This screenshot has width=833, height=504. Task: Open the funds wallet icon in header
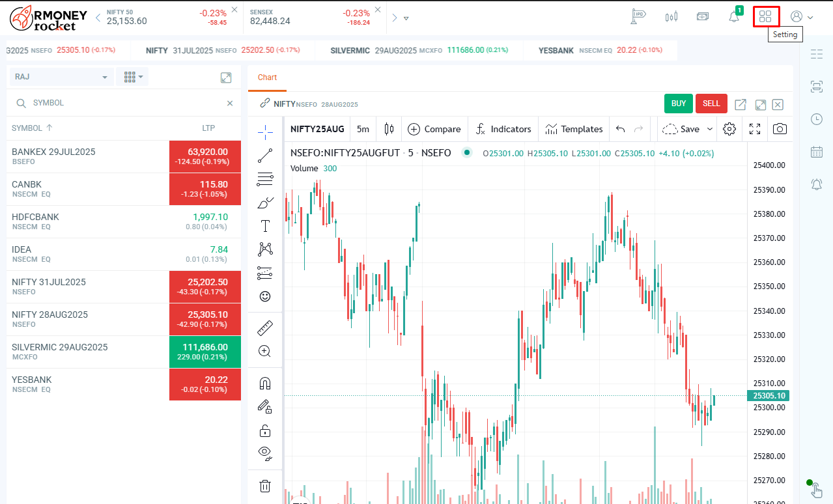(703, 17)
